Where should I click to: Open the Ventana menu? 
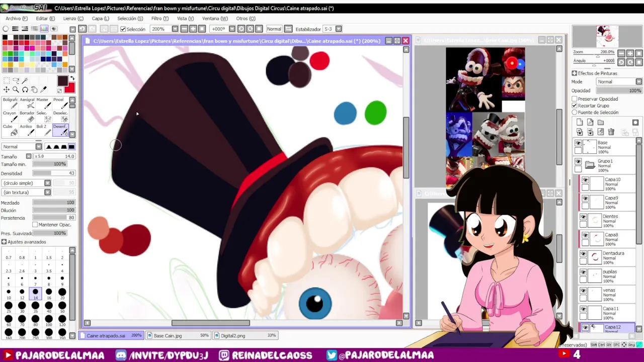[215, 19]
